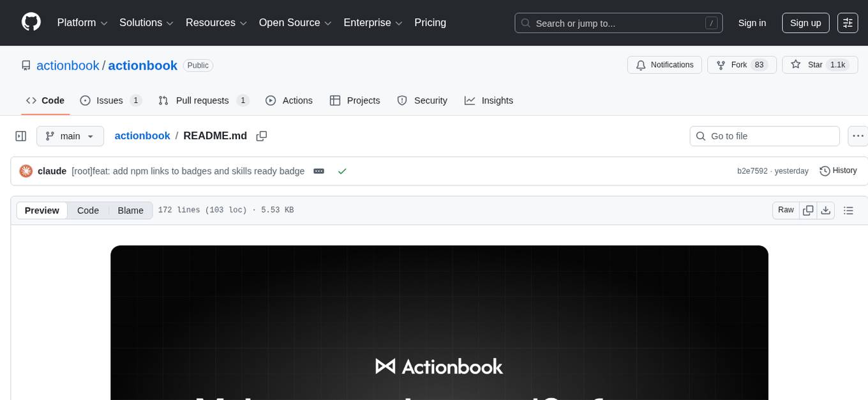The image size is (868, 400).
Task: Open the Pull requests tab
Action: (x=202, y=100)
